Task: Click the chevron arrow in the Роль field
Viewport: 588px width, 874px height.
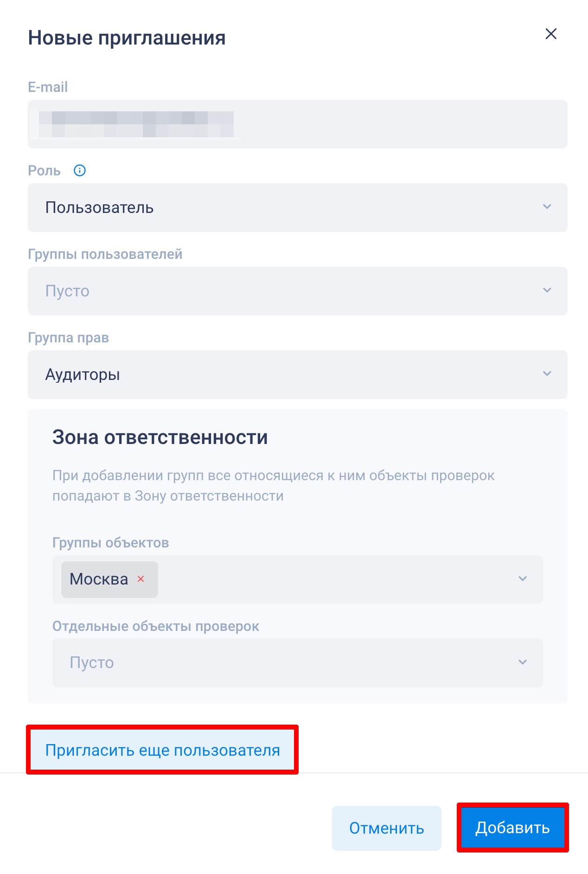Action: (547, 207)
